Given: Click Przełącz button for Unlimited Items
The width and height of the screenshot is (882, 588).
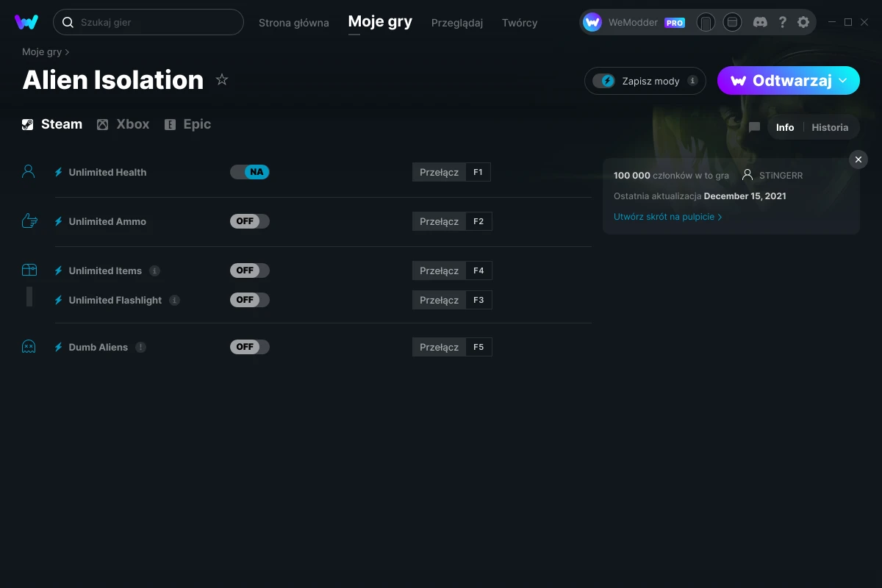Looking at the screenshot, I should tap(439, 270).
